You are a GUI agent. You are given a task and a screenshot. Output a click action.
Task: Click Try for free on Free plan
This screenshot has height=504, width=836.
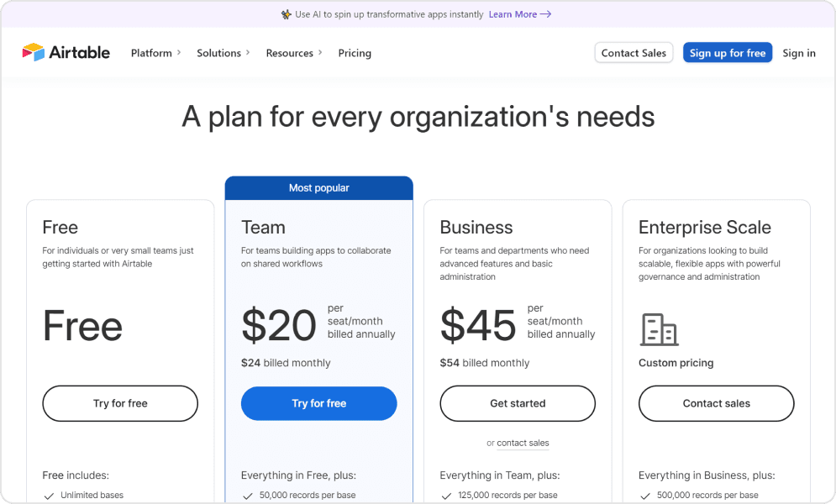pyautogui.click(x=120, y=403)
